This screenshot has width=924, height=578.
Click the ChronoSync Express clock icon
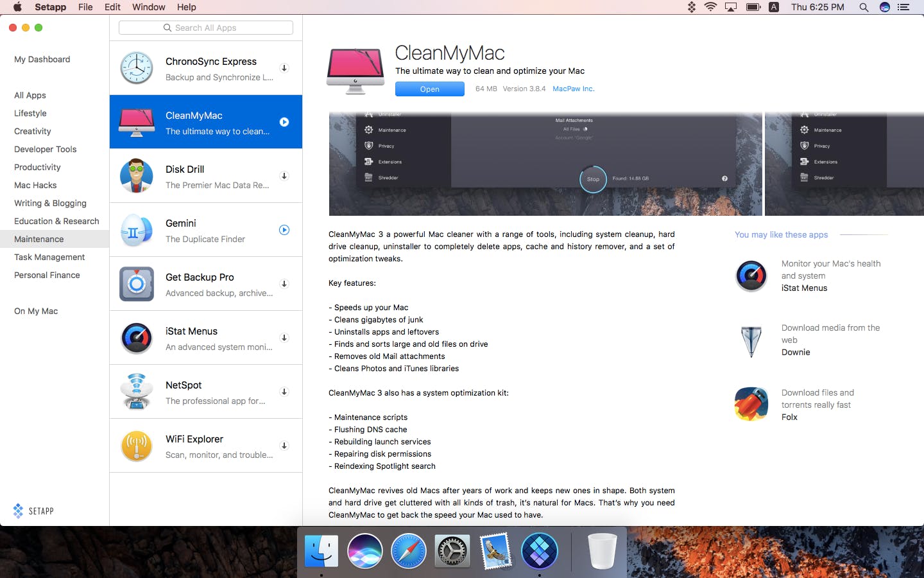(x=137, y=68)
